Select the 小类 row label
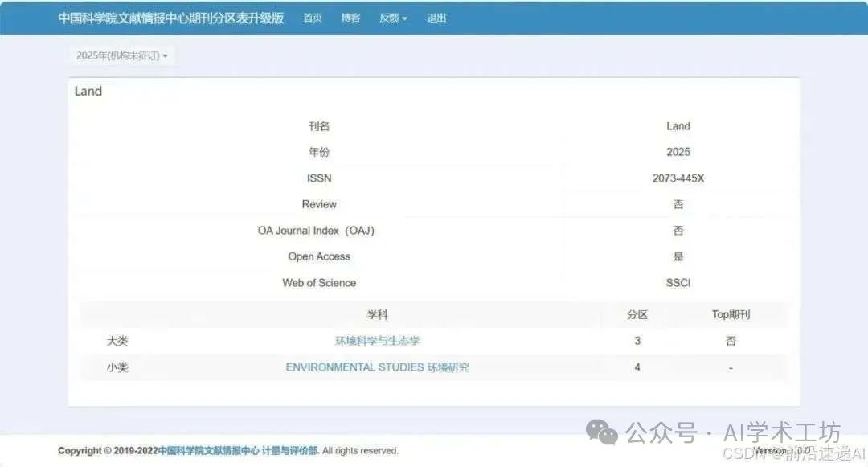 coord(117,367)
